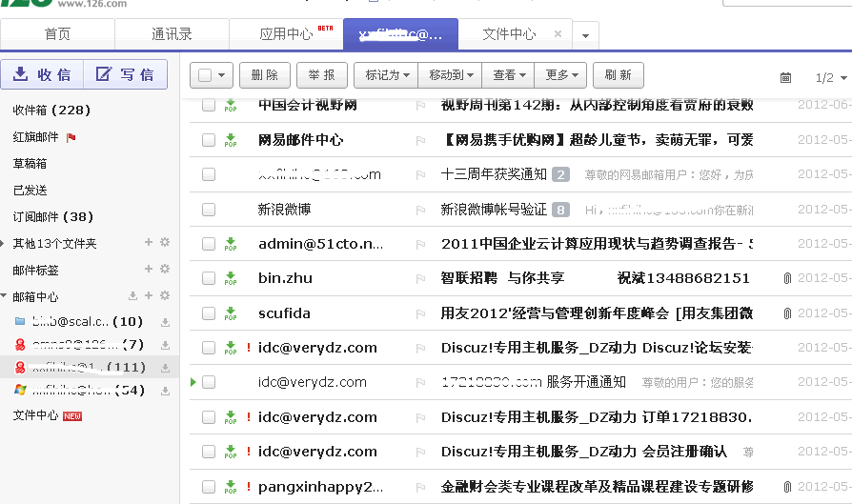852x504 pixels.
Task: Collapse the 邮箱中心 section
Action: (3, 296)
